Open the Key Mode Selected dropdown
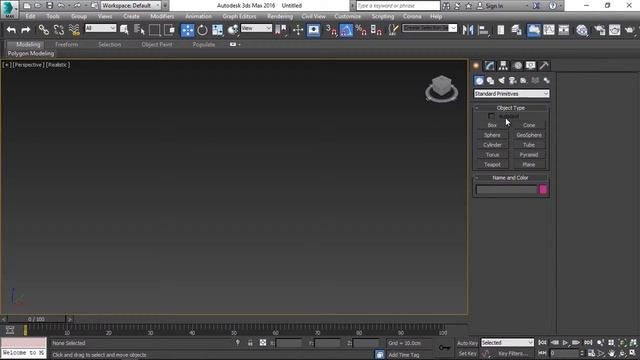This screenshot has height=360, width=640. (507, 342)
